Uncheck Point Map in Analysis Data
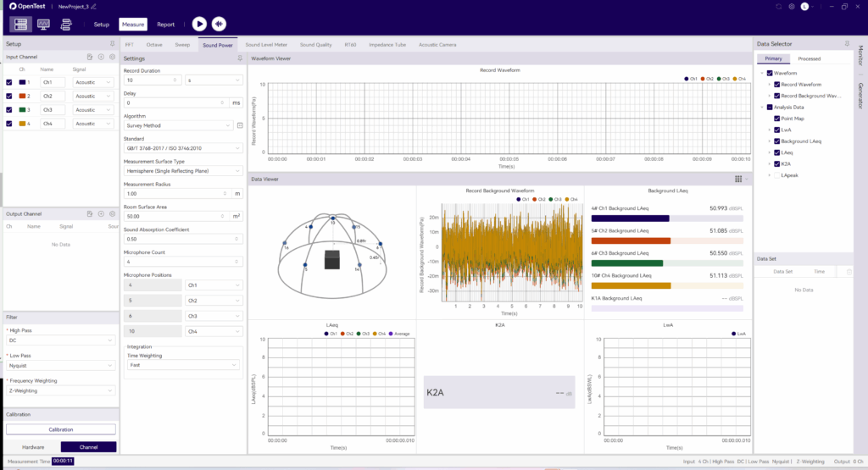This screenshot has width=868, height=470. click(x=776, y=119)
